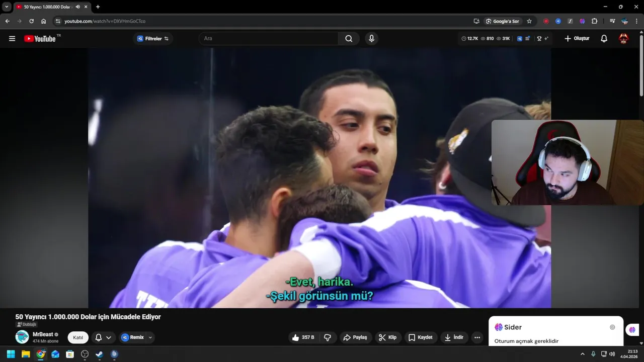Image resolution: width=644 pixels, height=362 pixels.
Task: Expand the channel notification bell dropdown
Action: [x=103, y=337]
